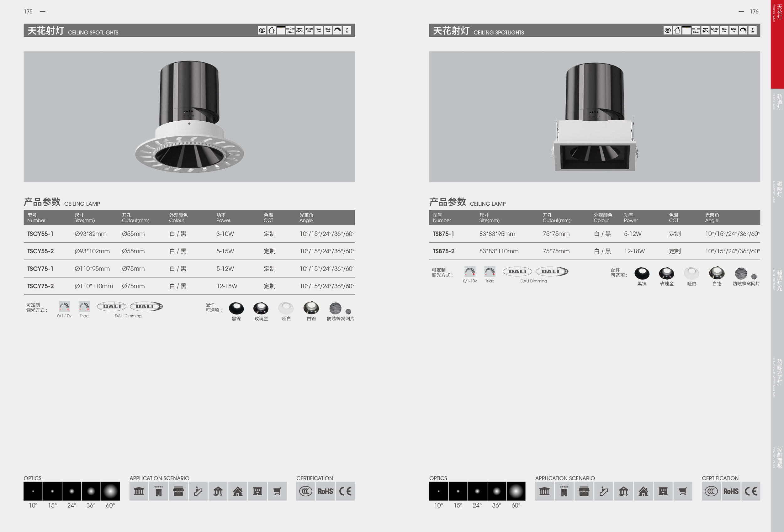Viewport: 784px width, 532px height.
Task: Click the 60° optics beam thumbnail on left page
Action: pos(110,491)
